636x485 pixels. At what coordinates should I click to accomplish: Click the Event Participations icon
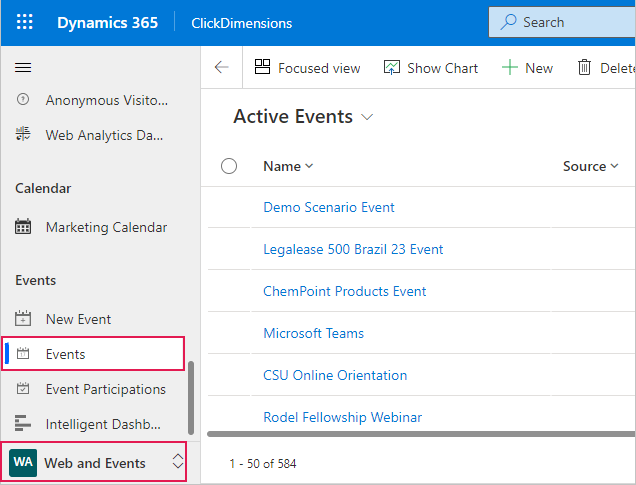23,388
